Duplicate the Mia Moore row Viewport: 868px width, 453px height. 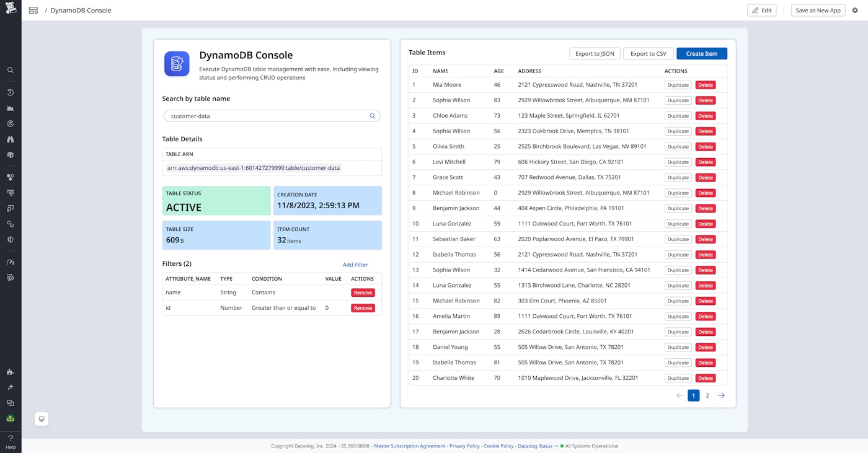(678, 85)
